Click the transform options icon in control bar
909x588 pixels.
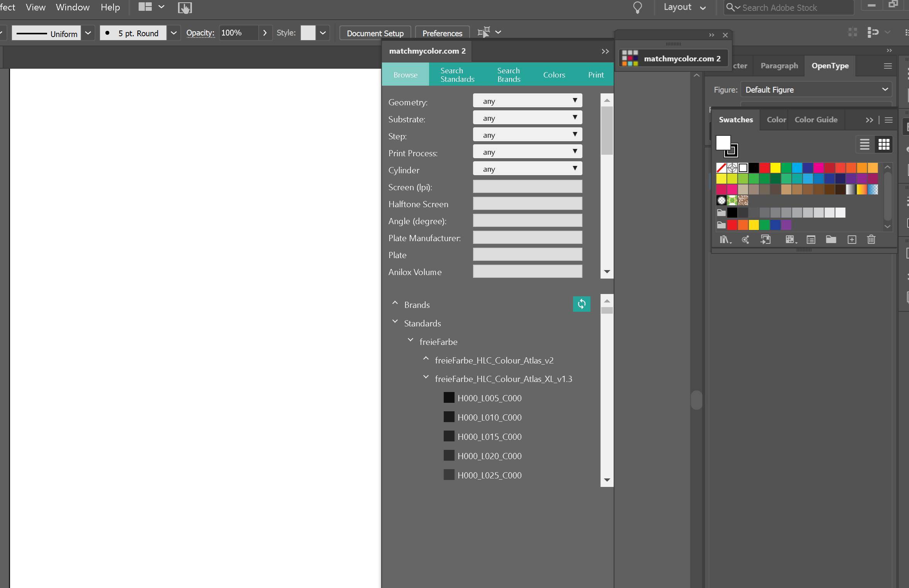484,32
